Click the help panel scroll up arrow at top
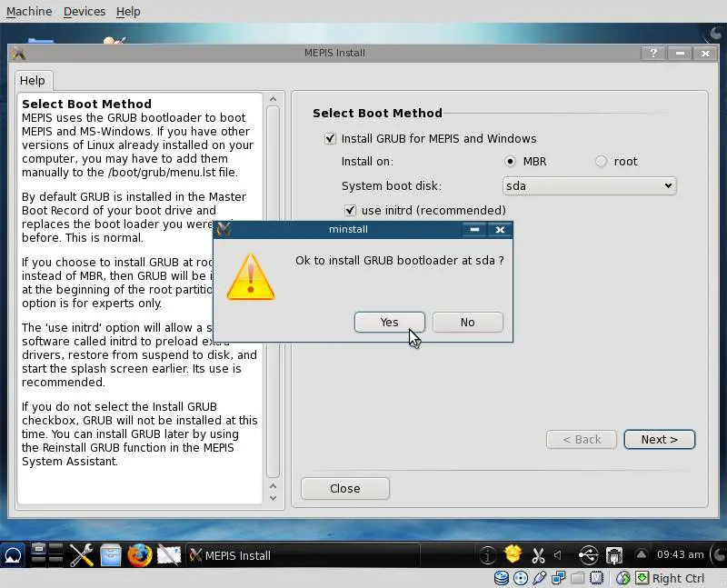Viewport: 727px width, 588px height. pyautogui.click(x=274, y=99)
